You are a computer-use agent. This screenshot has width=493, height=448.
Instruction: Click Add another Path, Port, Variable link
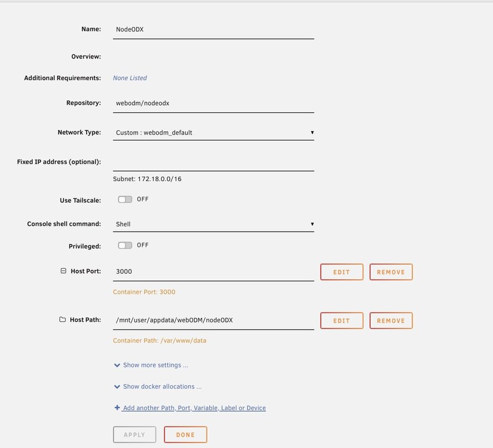click(x=194, y=408)
